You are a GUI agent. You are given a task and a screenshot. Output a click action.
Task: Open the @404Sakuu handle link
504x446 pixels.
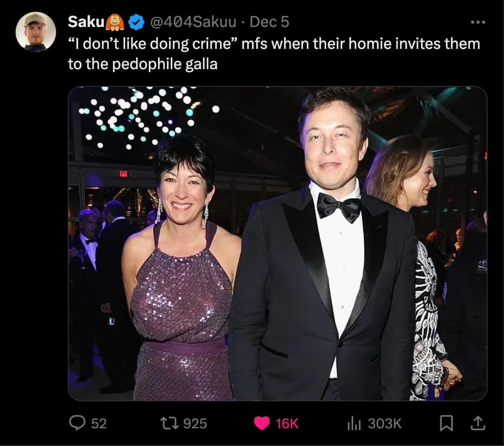(193, 22)
